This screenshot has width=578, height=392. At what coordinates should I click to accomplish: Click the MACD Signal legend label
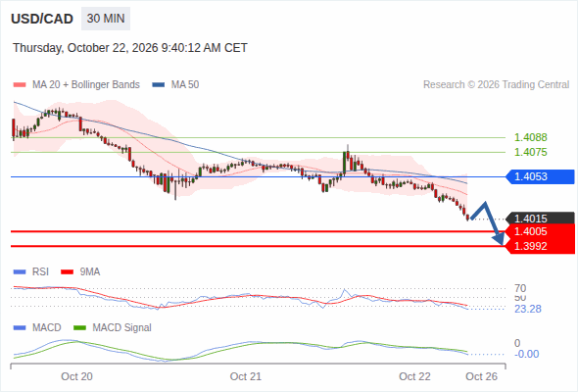click(x=122, y=328)
